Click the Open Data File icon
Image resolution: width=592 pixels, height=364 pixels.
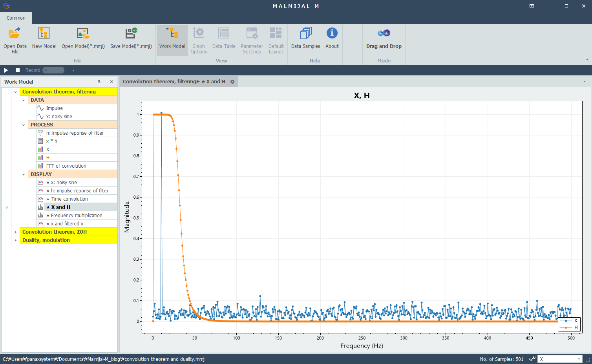(x=15, y=33)
